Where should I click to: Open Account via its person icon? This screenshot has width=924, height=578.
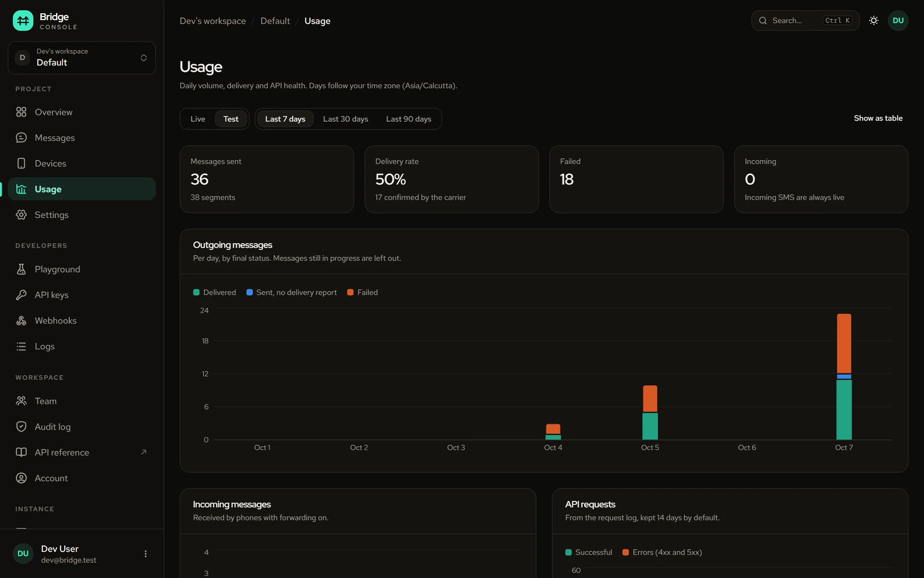click(21, 478)
